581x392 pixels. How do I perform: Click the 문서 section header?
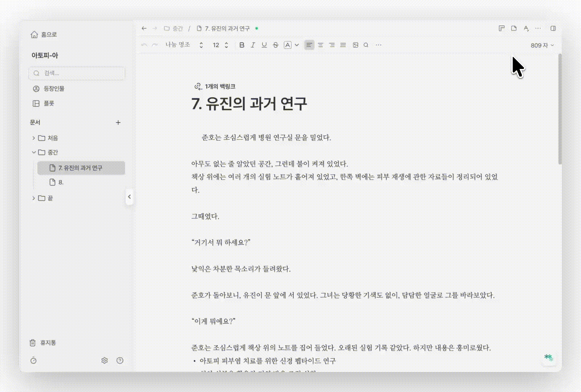pos(35,123)
